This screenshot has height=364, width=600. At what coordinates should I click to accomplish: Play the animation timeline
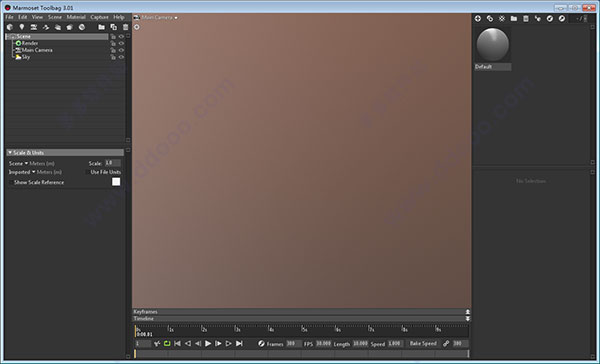208,344
